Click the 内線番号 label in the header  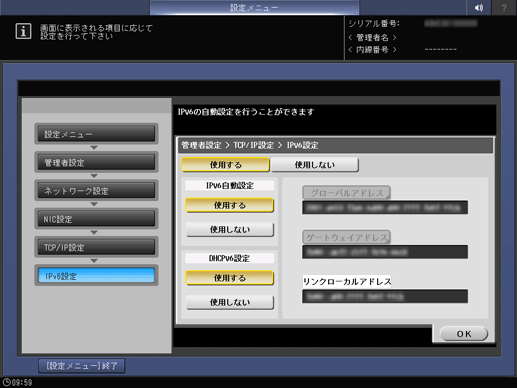[372, 50]
